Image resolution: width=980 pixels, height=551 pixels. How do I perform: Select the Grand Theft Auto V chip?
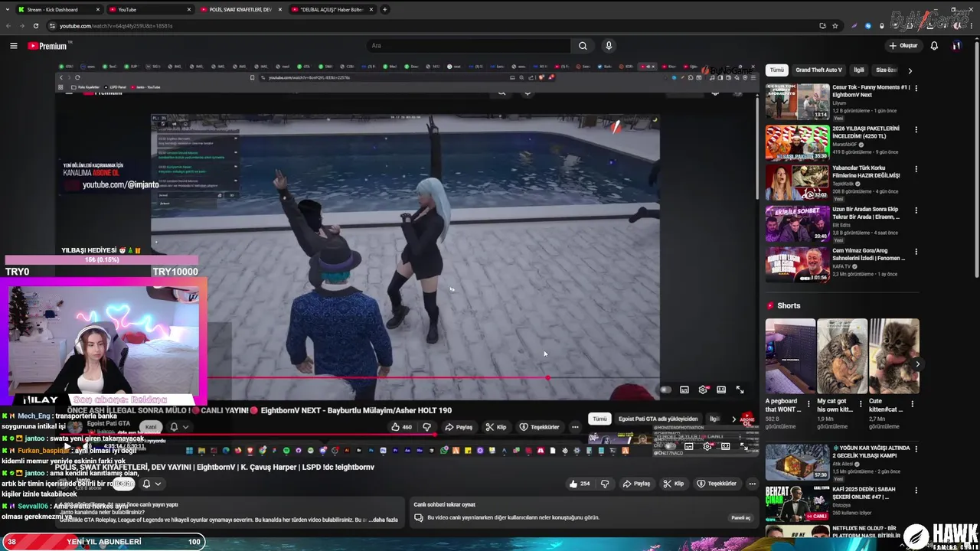point(818,70)
